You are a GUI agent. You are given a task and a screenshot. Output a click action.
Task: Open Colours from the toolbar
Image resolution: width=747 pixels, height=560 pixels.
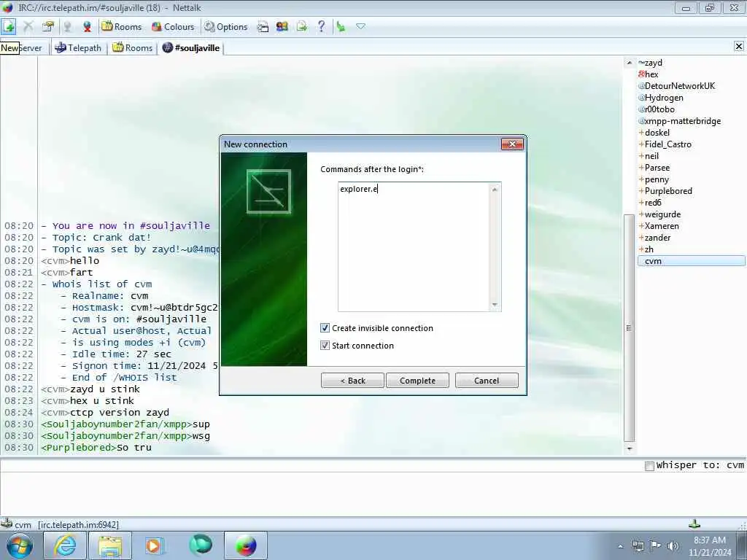pyautogui.click(x=172, y=27)
